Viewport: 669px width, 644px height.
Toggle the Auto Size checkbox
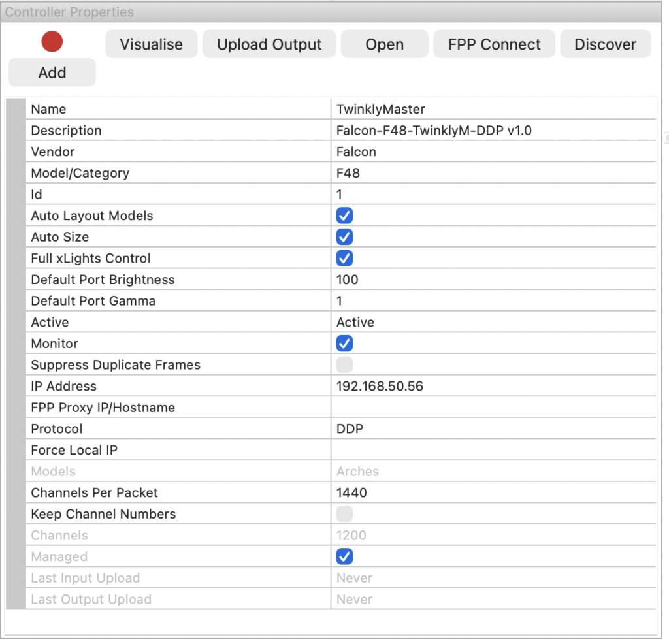(344, 236)
